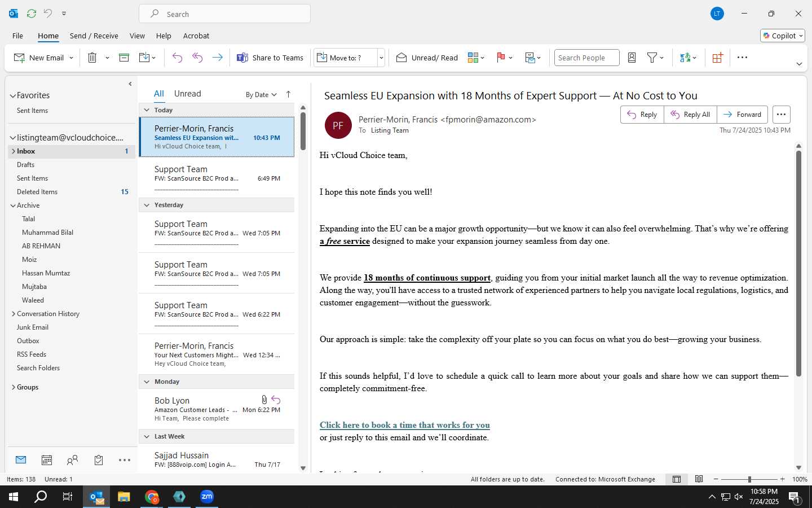Open Zoom app from taskbar
The image size is (812, 508).
point(207,497)
